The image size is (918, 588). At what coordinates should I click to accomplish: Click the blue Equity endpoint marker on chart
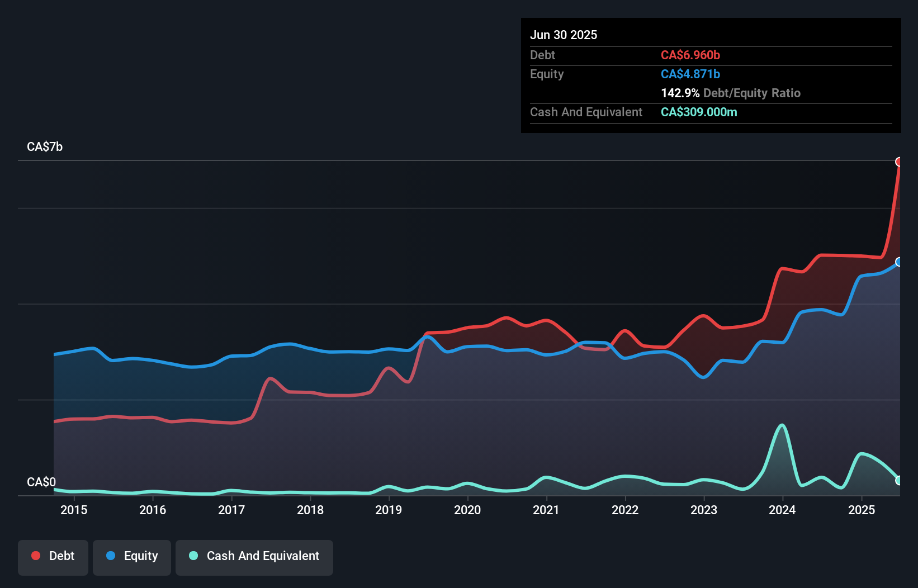coord(899,262)
